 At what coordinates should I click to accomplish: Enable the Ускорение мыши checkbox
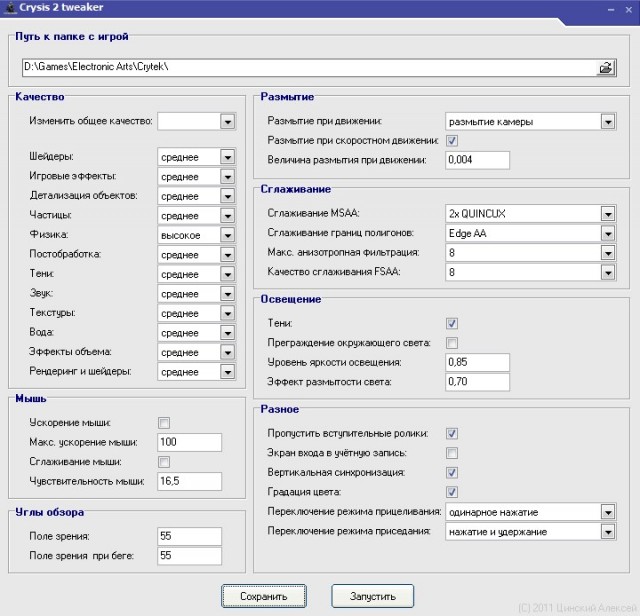click(x=164, y=423)
